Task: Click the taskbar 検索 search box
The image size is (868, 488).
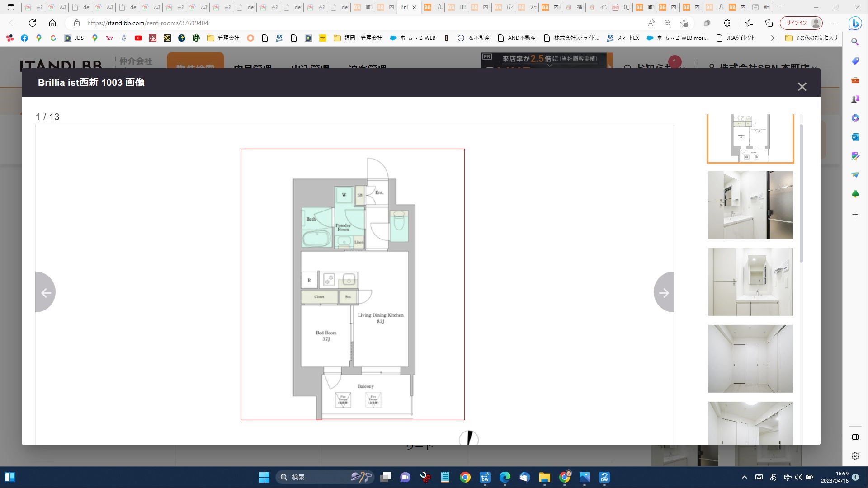Action: click(325, 477)
